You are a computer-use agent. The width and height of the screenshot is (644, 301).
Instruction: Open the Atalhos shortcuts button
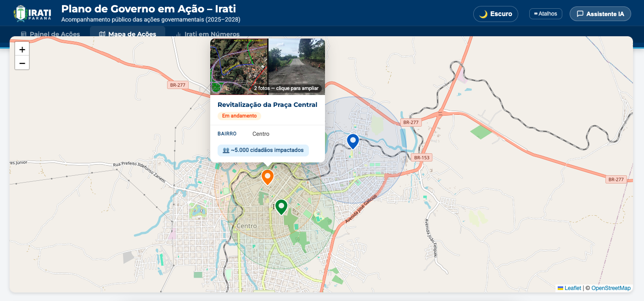coord(545,14)
